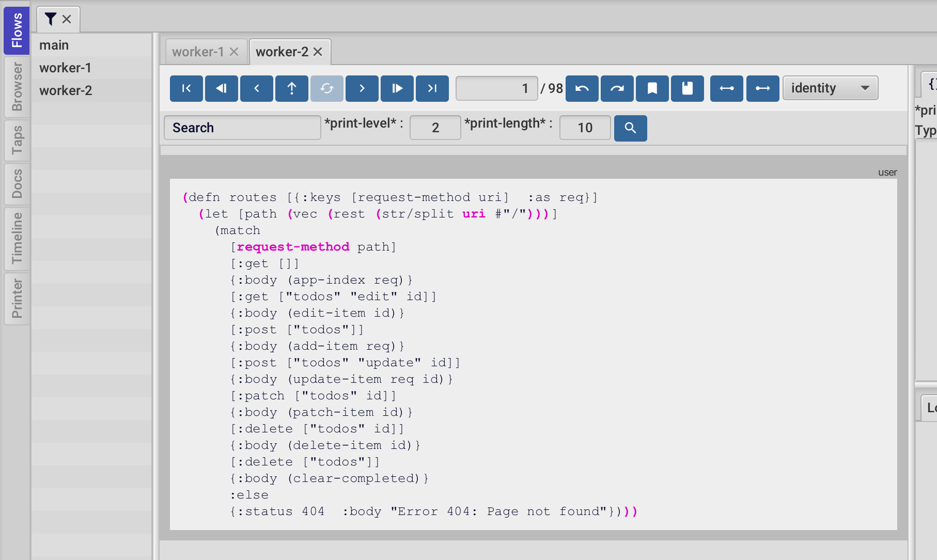
Task: Open the Timeline sidebar tab
Action: coord(17,239)
